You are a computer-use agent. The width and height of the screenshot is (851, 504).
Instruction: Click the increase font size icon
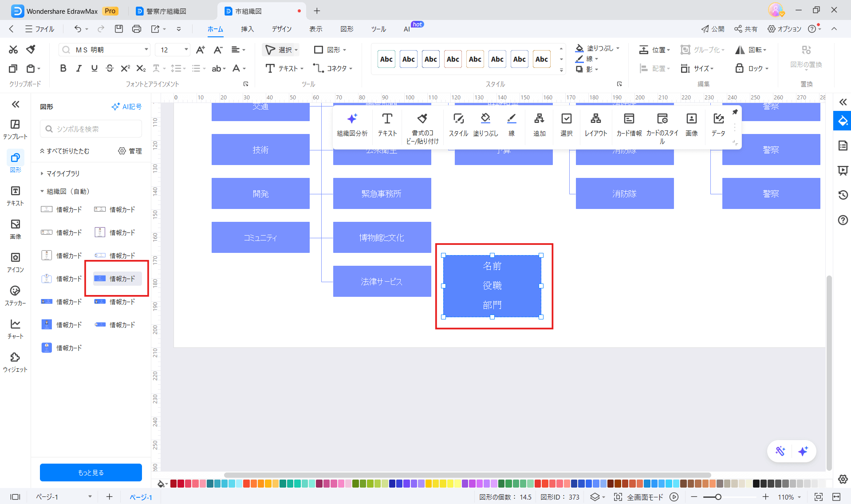pos(201,50)
